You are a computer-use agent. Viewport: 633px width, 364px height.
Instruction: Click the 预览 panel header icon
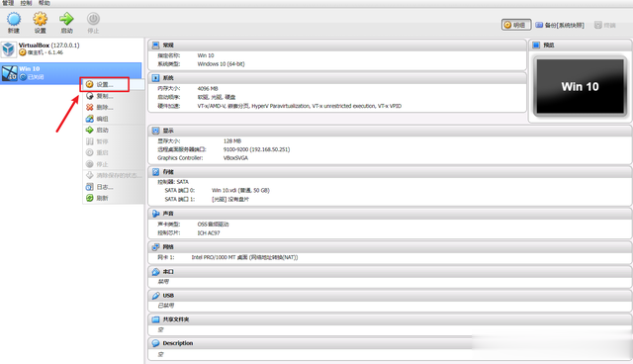point(536,45)
